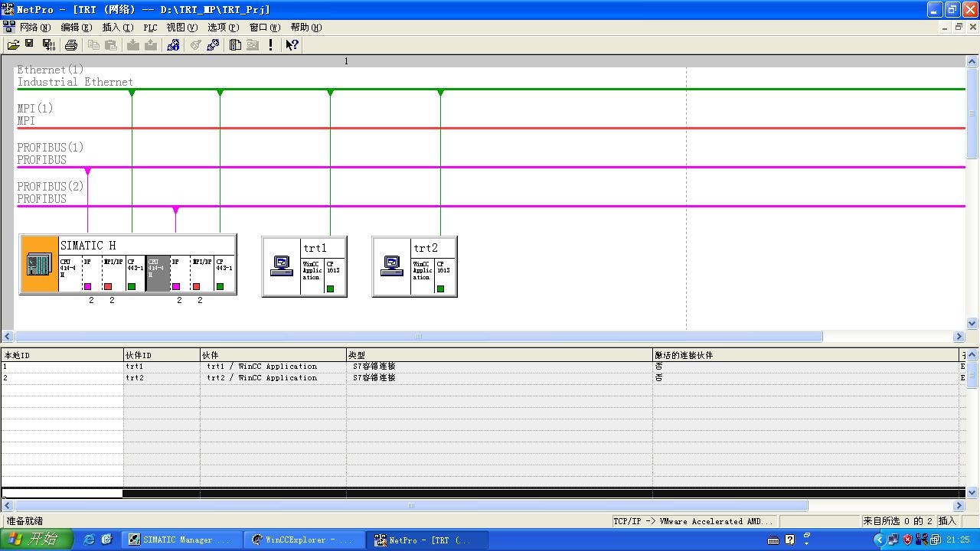Select the WinCC Application module in trt2
Viewport: 980px width, 551px height.
(423, 276)
